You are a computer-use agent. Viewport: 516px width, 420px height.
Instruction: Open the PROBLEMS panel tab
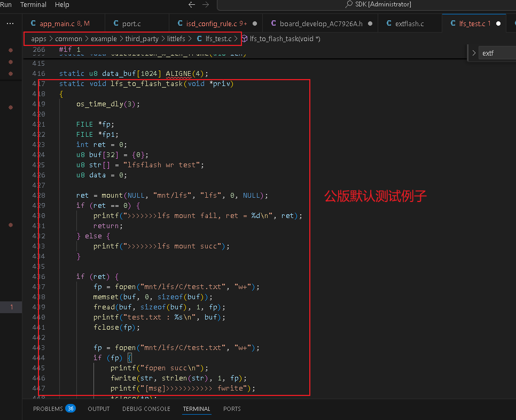48,408
